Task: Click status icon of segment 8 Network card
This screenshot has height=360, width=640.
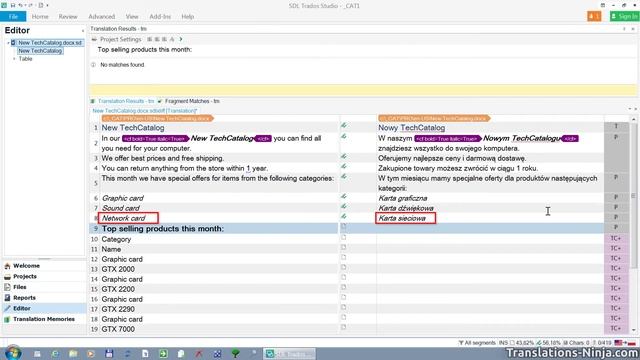Action: [x=344, y=216]
